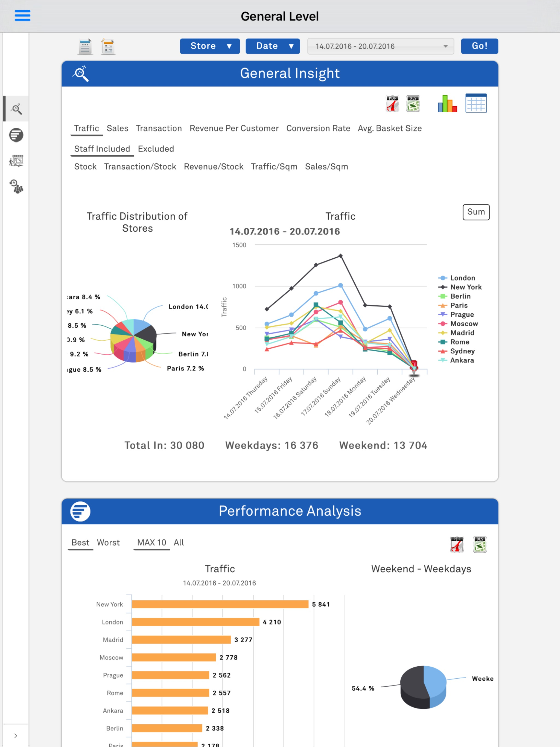560x747 pixels.
Task: Toggle Berlin series in legend
Action: click(455, 296)
